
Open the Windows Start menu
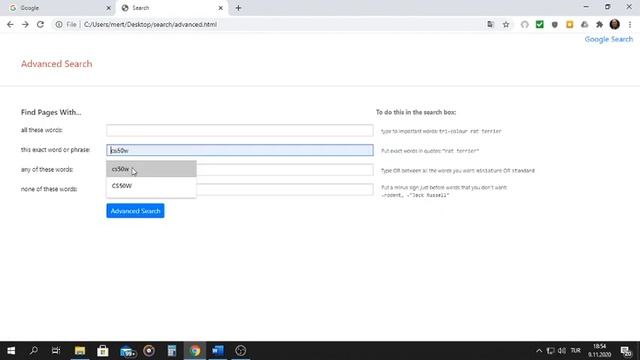coord(11,351)
